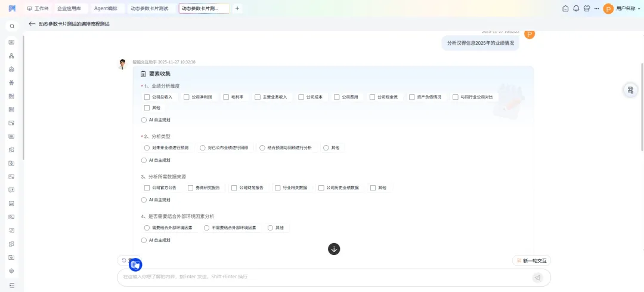Click the floating tool icon at the right edge
644x292 pixels.
pyautogui.click(x=630, y=90)
